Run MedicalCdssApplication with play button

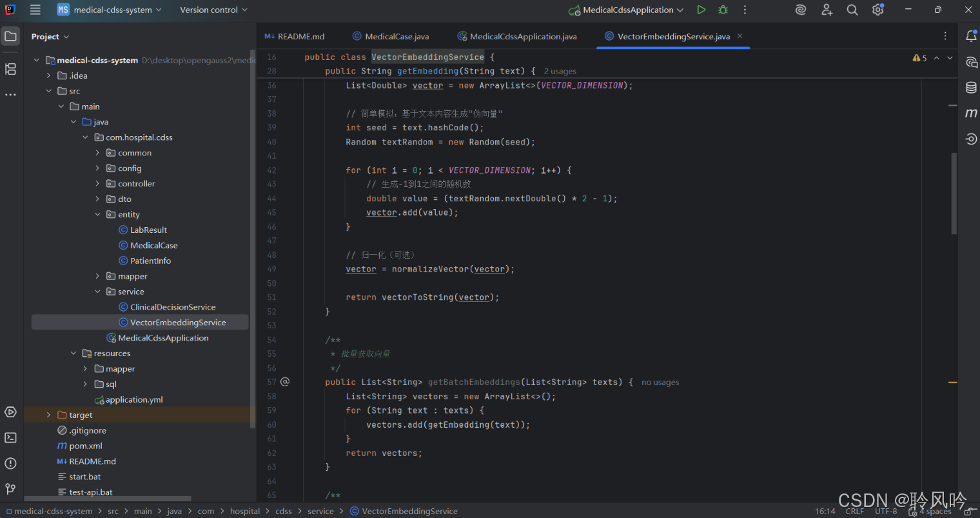[701, 10]
